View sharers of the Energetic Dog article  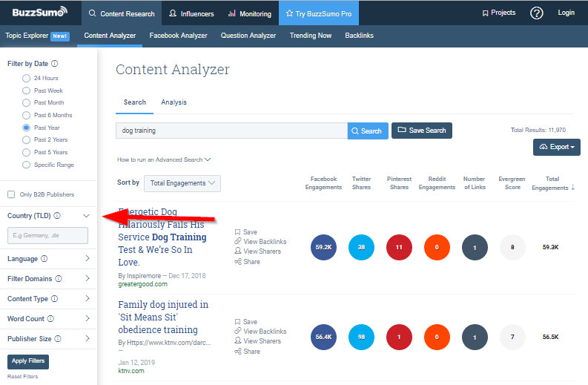coord(257,251)
